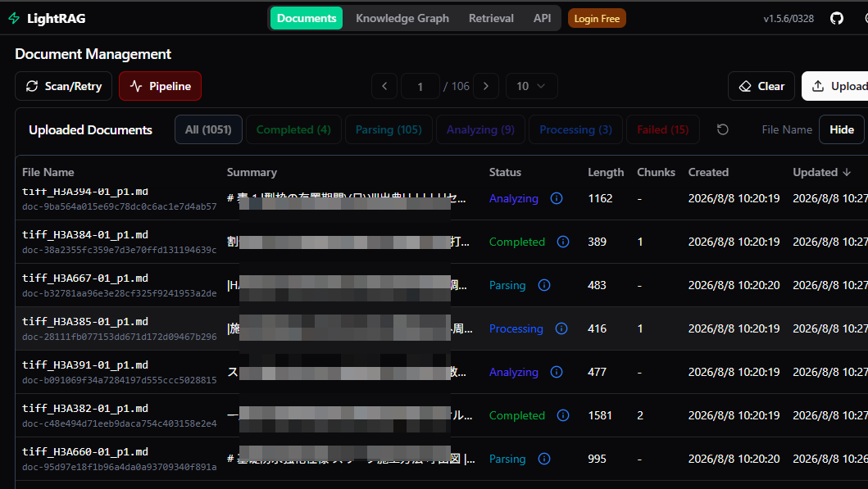This screenshot has width=868, height=489.
Task: Go to next page of documents
Action: coord(486,86)
